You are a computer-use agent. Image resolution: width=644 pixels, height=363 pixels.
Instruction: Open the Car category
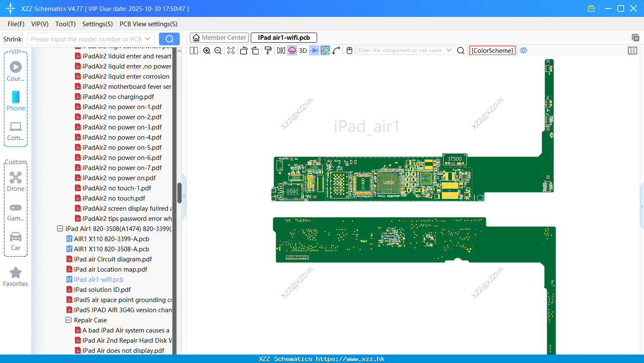click(16, 241)
